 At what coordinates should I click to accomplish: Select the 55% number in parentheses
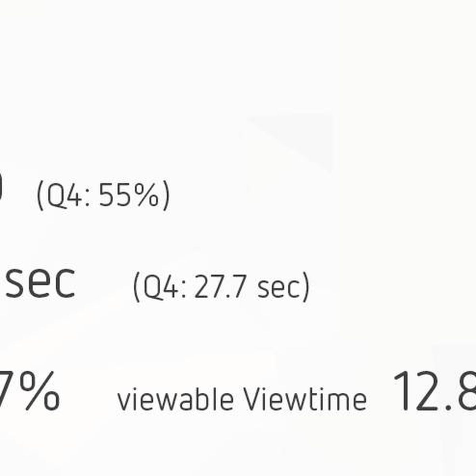129,196
